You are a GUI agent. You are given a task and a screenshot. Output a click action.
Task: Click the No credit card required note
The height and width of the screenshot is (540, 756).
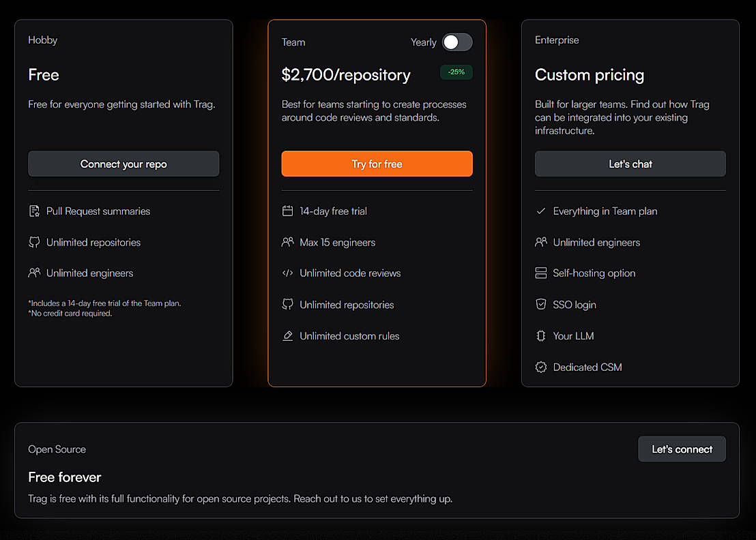coord(70,313)
